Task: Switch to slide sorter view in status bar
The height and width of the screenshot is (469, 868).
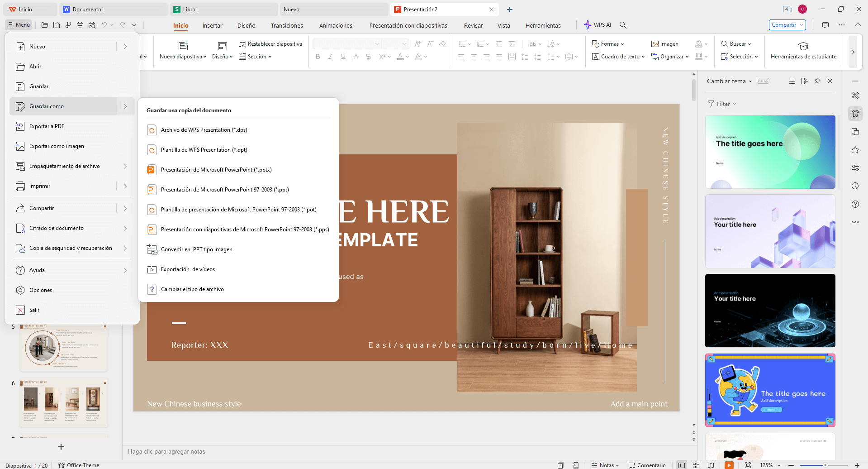Action: [x=696, y=465]
